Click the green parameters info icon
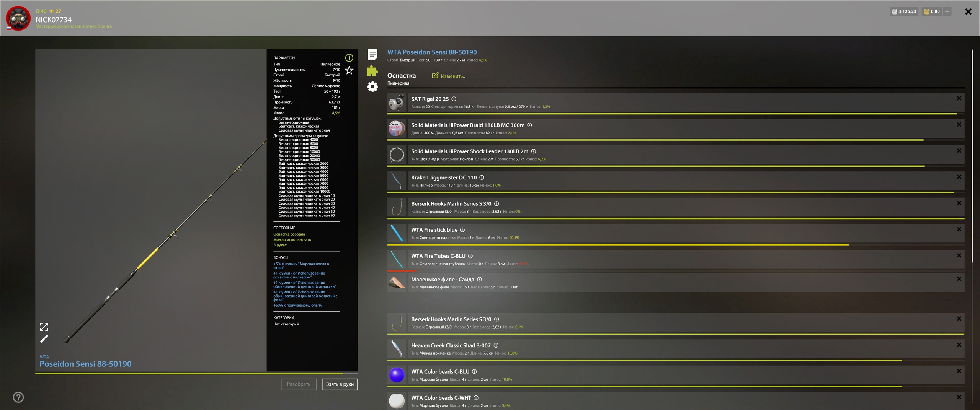The image size is (980, 410). (x=349, y=58)
